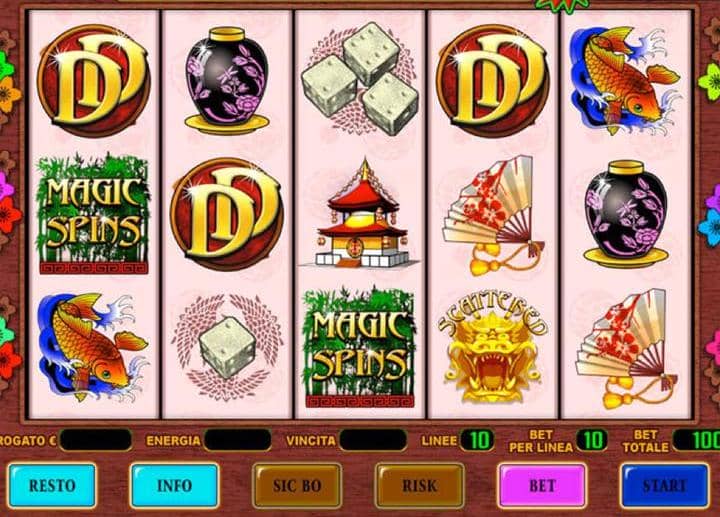Click the Scattered golden dragon symbol
This screenshot has width=720, height=517.
click(492, 348)
